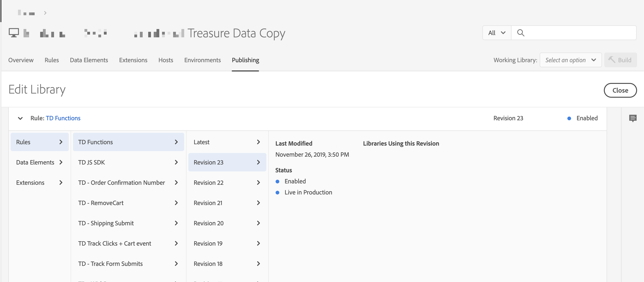The height and width of the screenshot is (282, 644).
Task: Click into the search input field
Action: [x=580, y=33]
